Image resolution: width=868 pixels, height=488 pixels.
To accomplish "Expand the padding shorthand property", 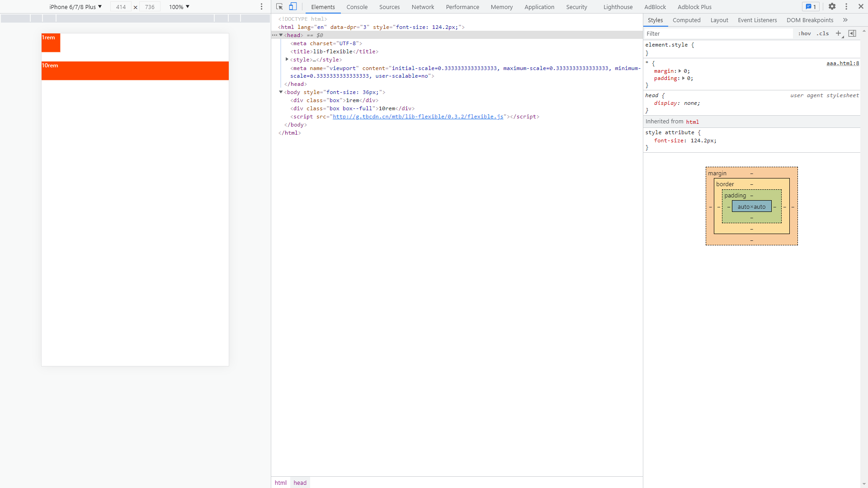I will click(x=683, y=78).
